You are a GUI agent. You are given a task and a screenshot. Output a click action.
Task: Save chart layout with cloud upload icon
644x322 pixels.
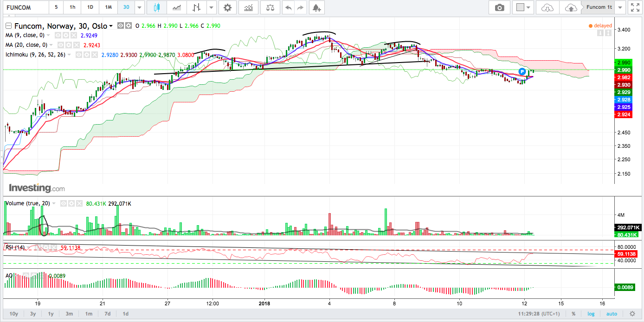tap(571, 7)
